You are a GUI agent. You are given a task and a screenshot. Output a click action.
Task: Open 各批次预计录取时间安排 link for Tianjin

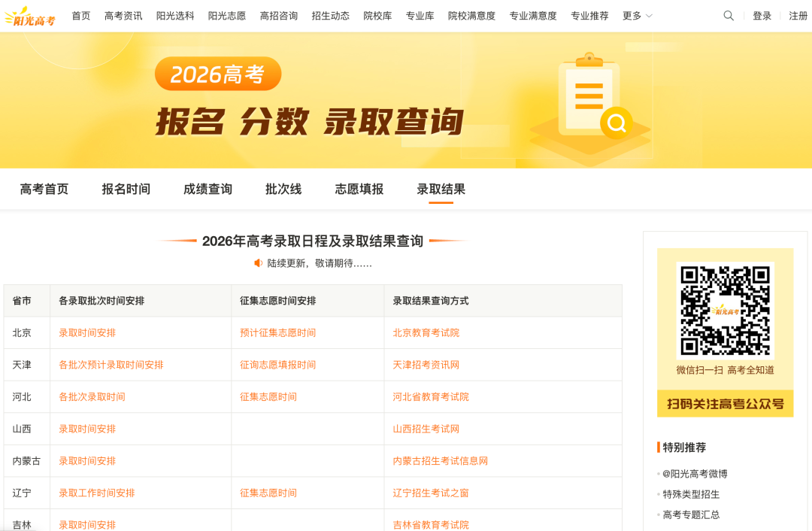111,365
